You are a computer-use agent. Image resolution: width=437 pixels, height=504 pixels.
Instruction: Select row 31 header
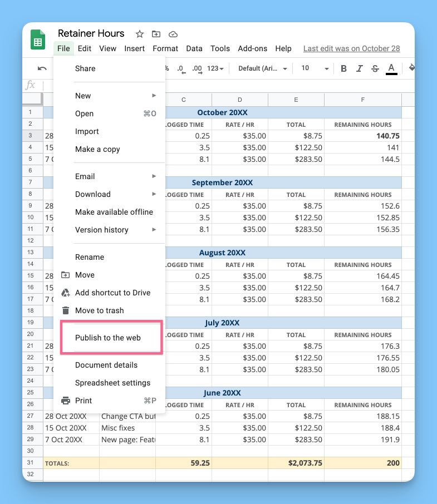pos(32,462)
